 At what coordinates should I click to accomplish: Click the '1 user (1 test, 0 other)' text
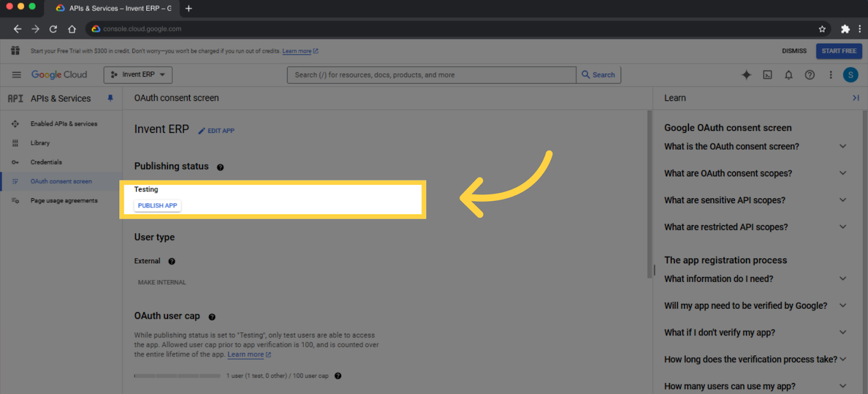click(257, 376)
